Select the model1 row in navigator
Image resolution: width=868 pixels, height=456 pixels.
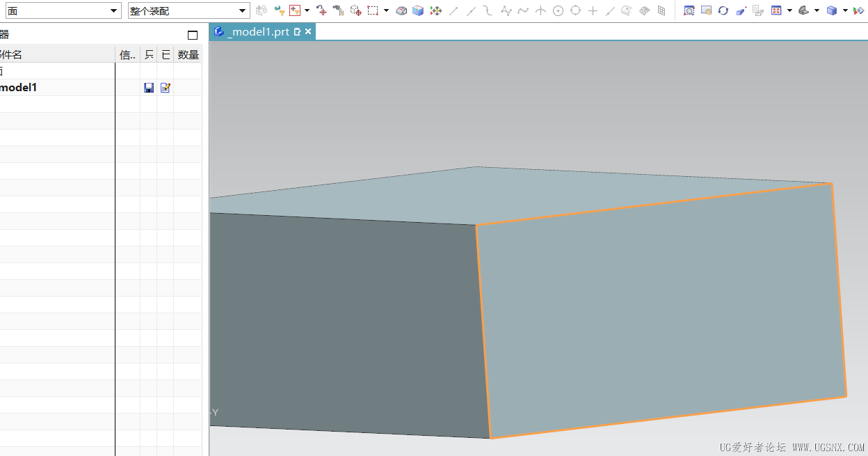coord(101,88)
